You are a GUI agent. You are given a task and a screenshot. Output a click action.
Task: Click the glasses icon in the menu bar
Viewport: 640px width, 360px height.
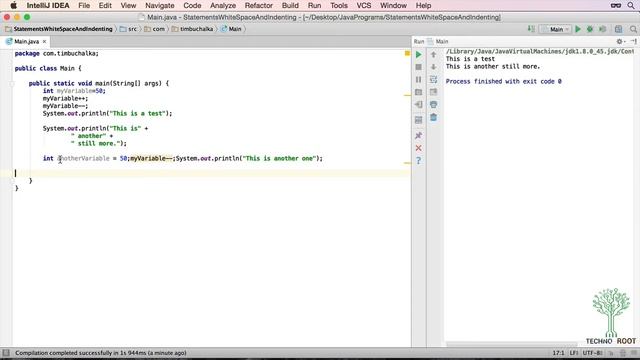[x=616, y=6]
